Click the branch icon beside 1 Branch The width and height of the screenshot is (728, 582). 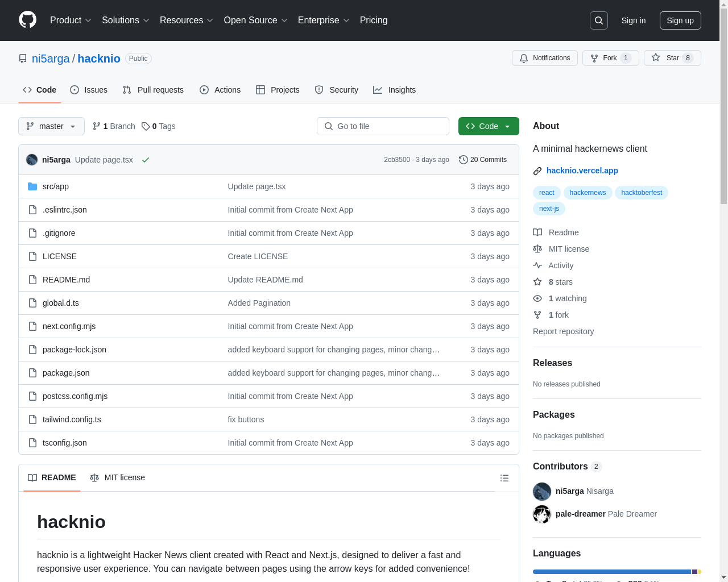[97, 126]
